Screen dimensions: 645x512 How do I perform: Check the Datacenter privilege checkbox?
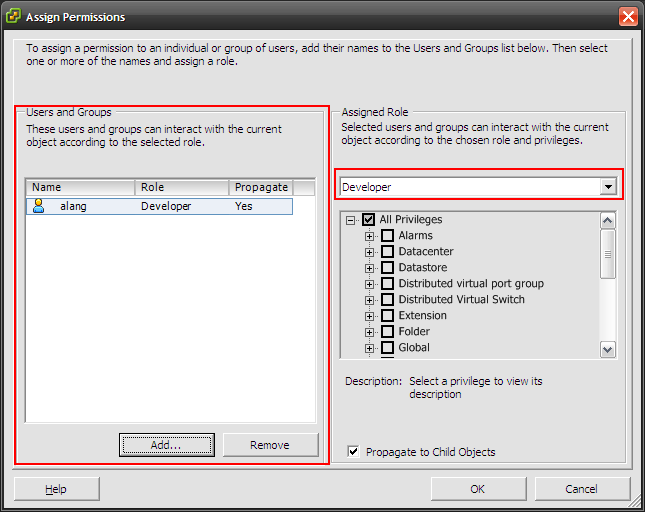pos(387,251)
